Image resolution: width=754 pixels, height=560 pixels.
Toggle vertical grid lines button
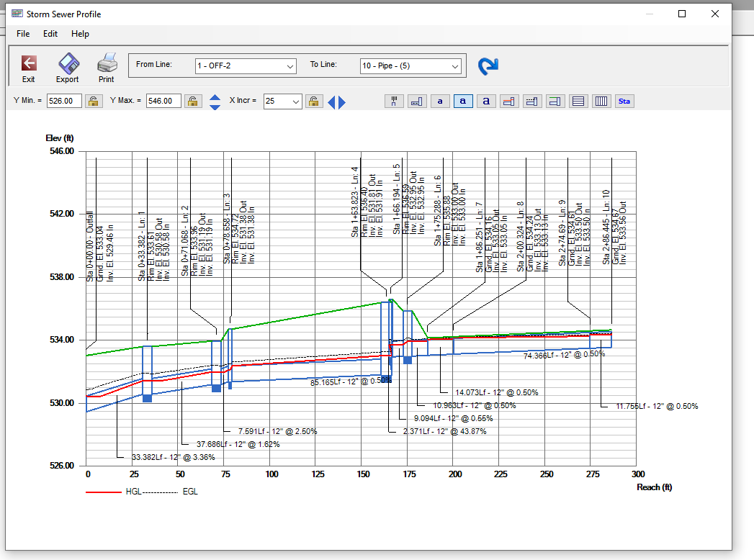tap(601, 101)
